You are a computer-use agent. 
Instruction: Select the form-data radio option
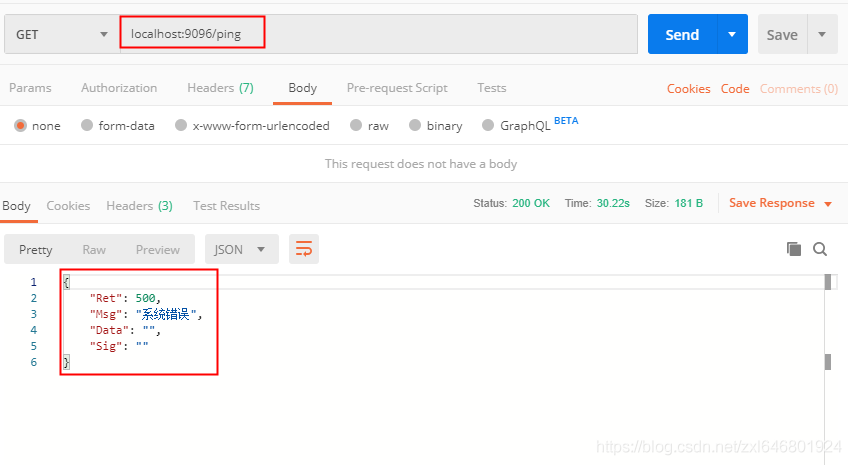[87, 126]
